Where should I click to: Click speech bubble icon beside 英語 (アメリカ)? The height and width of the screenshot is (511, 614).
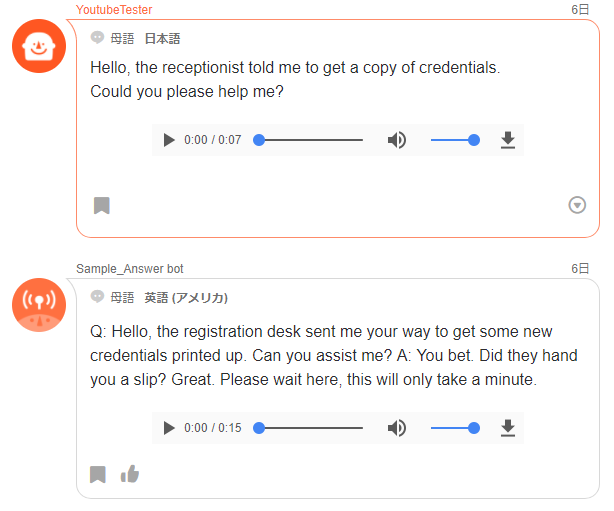coord(97,297)
